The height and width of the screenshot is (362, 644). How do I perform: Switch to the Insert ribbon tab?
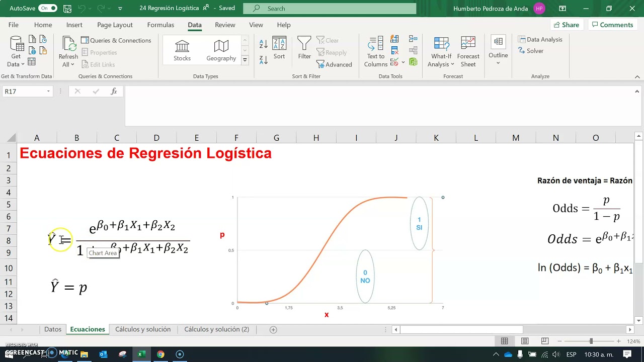[x=74, y=25]
